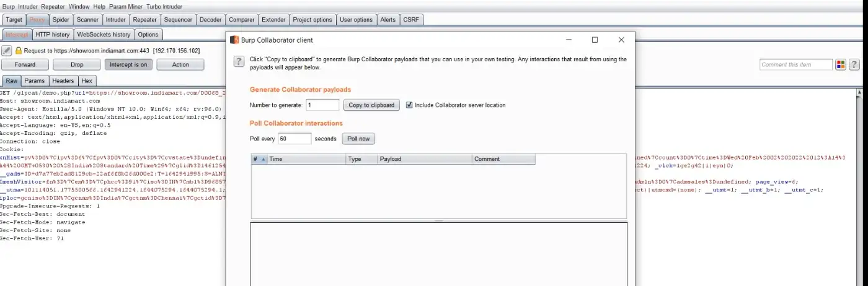Click the Host: showroom.indiamart.com header line
Screen dimensions: 868x286
pyautogui.click(x=50, y=101)
